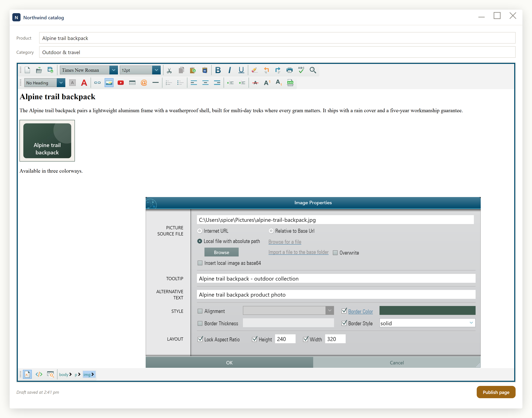
Task: Center align the text
Action: point(205,83)
